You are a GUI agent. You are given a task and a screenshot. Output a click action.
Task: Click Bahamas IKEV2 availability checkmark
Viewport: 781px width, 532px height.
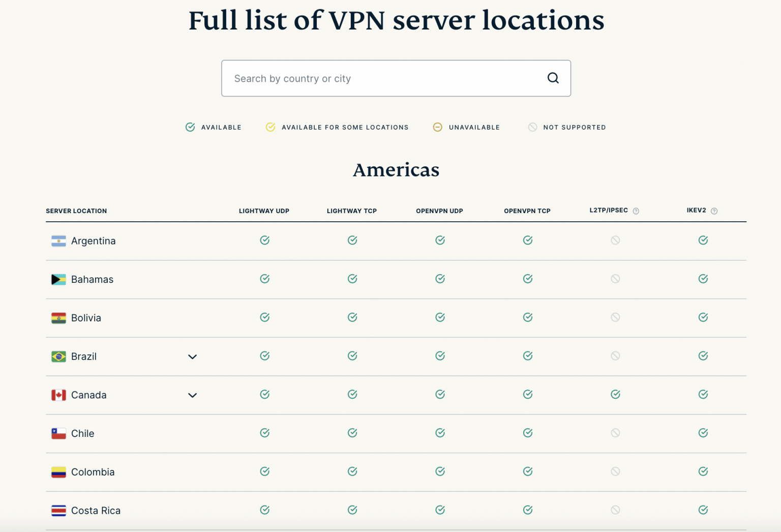[703, 279]
